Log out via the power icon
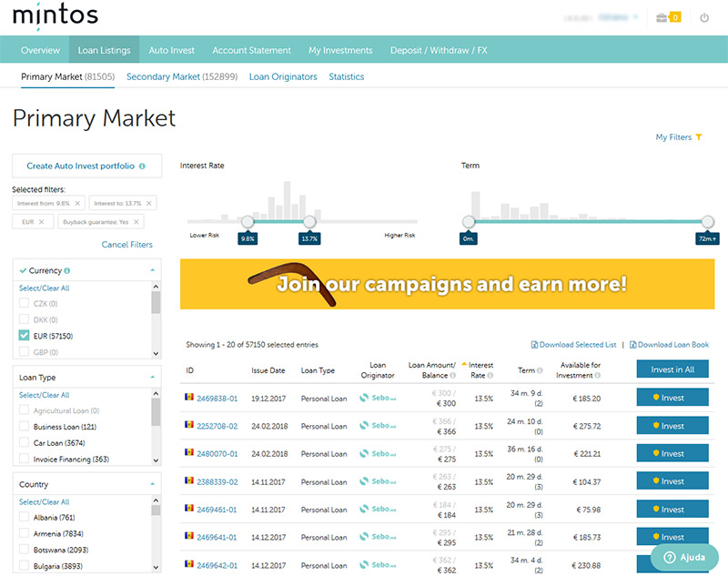 705,17
